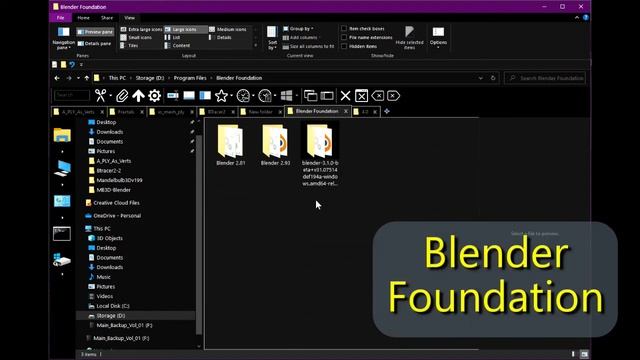Open the Group by dropdown

298,29
